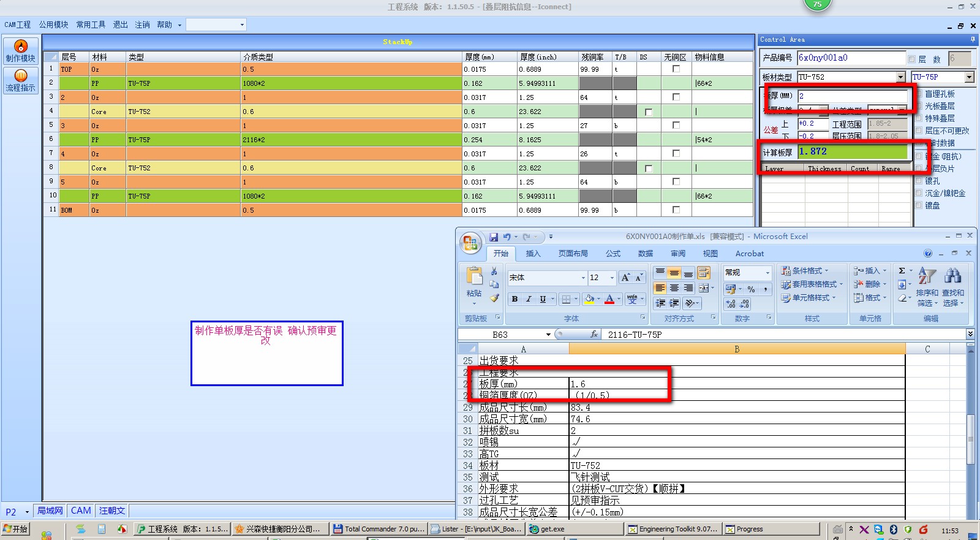Center text horizontally in Excel
Viewport: 980px width, 540px height.
(674, 287)
